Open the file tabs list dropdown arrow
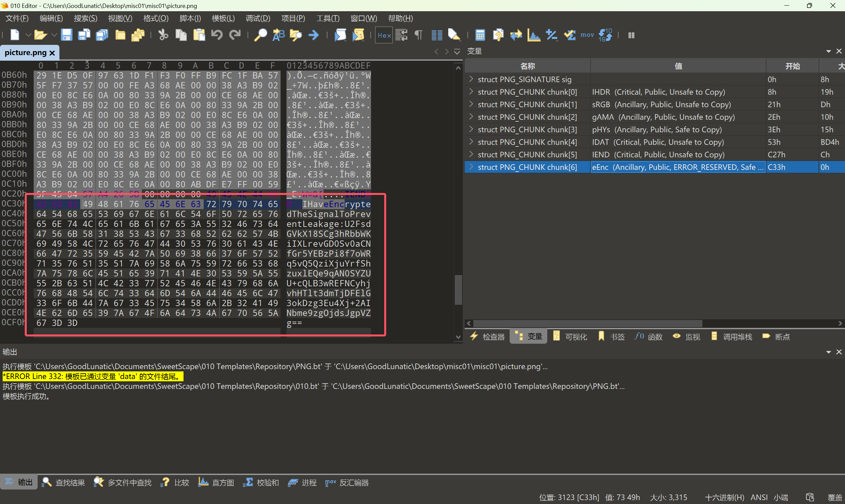 pyautogui.click(x=456, y=52)
